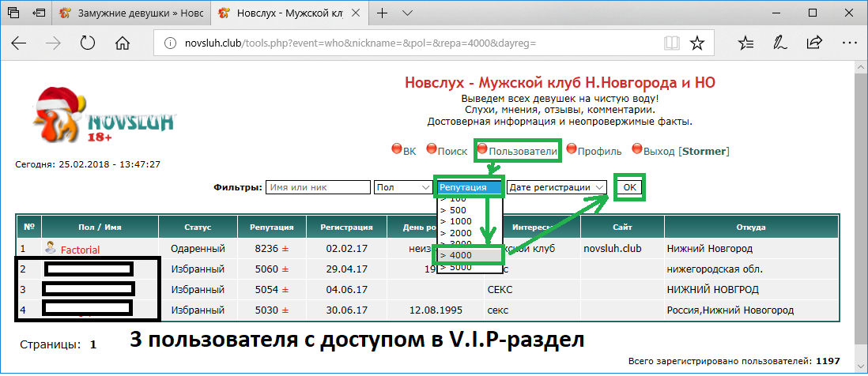The width and height of the screenshot is (868, 376).
Task: Click the browser Back arrow
Action: 19,43
